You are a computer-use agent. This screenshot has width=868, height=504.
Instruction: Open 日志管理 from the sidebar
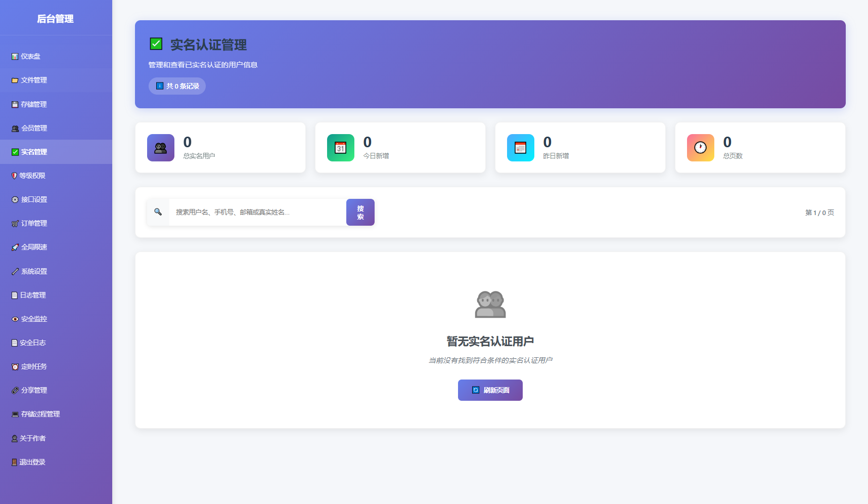click(x=33, y=295)
